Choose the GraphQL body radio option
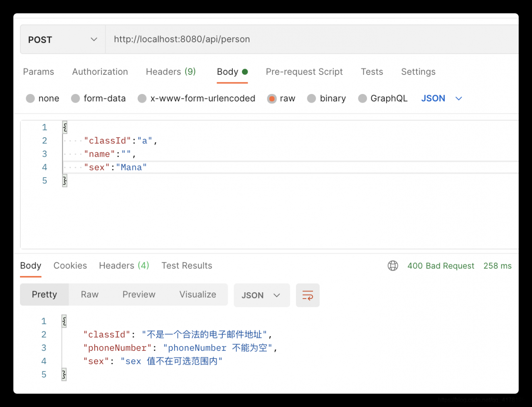 point(362,99)
